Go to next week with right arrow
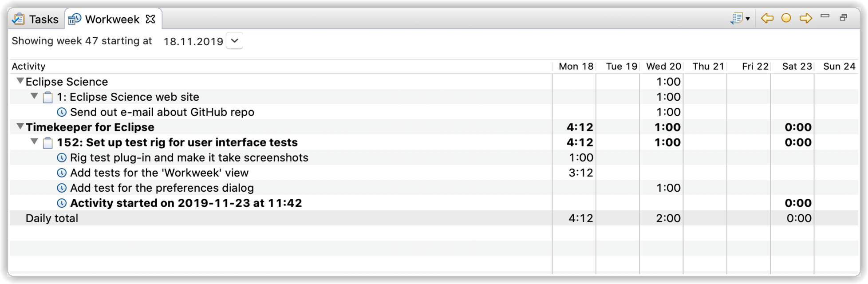Image resolution: width=868 pixels, height=284 pixels. 805,18
